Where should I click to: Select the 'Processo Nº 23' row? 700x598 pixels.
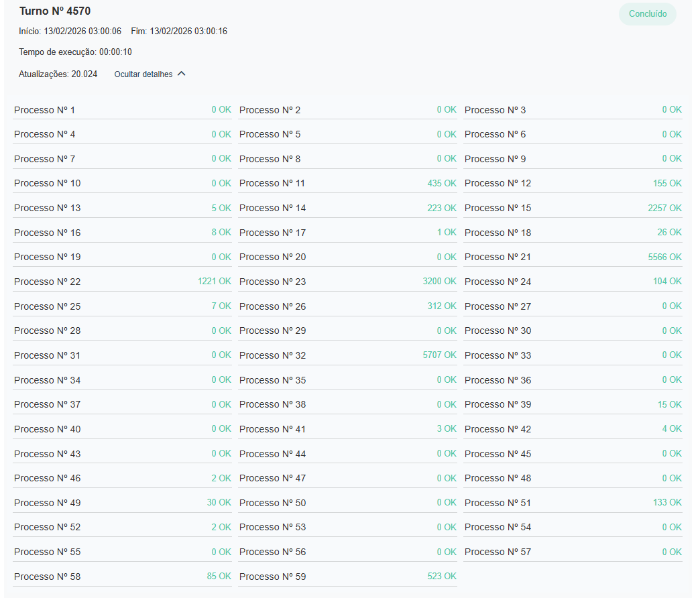pos(272,282)
